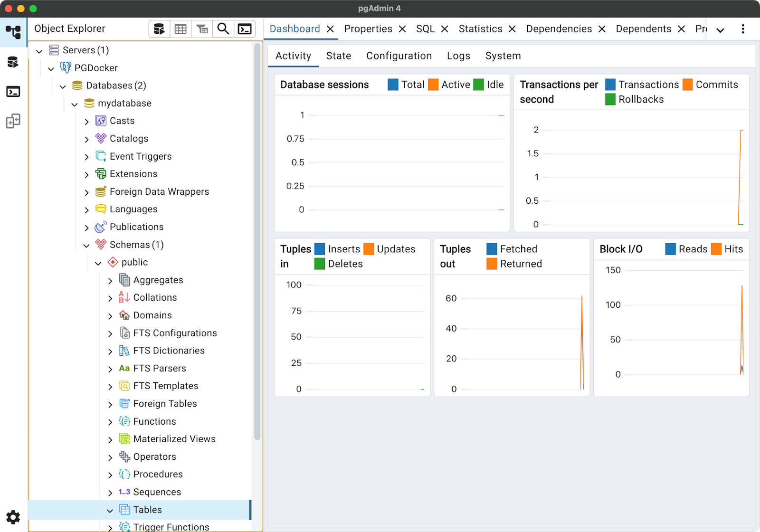Click the Collations node icon
760x532 pixels.
124,297
